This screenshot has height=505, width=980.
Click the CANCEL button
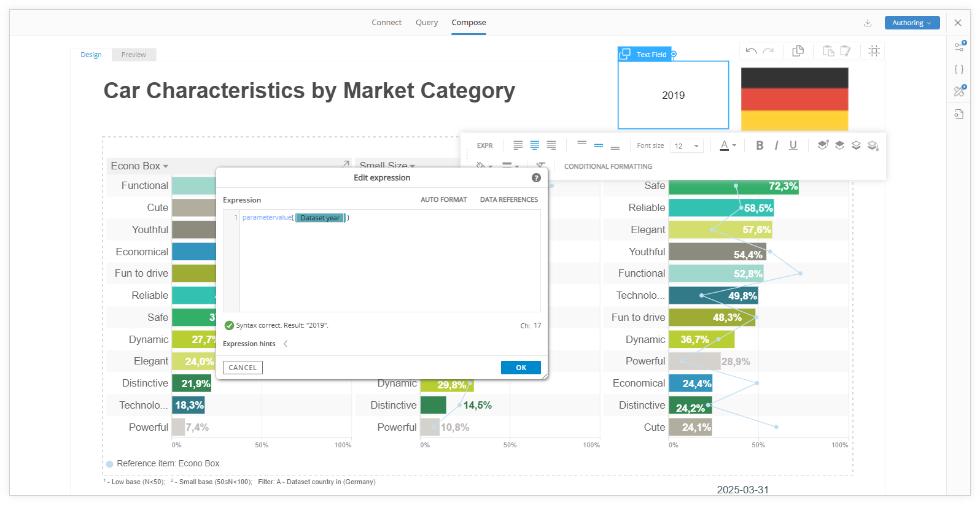point(243,368)
